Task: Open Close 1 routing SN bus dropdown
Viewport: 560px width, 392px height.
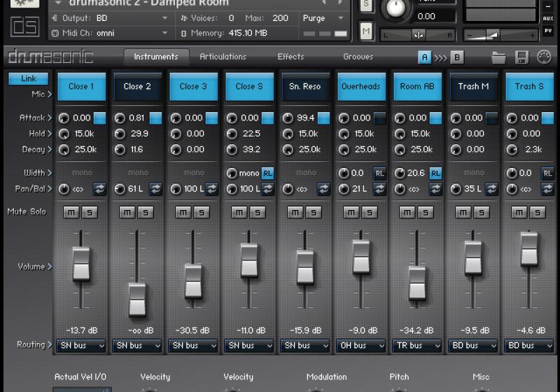Action: pos(81,345)
